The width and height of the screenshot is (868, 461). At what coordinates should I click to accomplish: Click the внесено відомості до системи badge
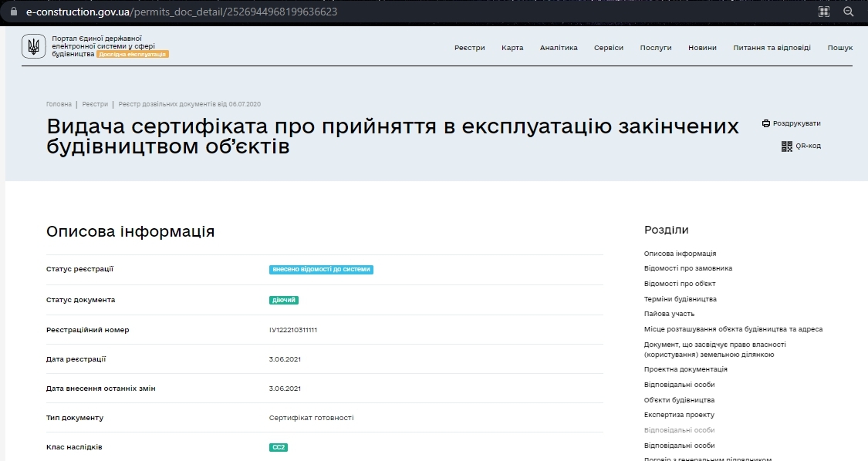[x=321, y=270]
